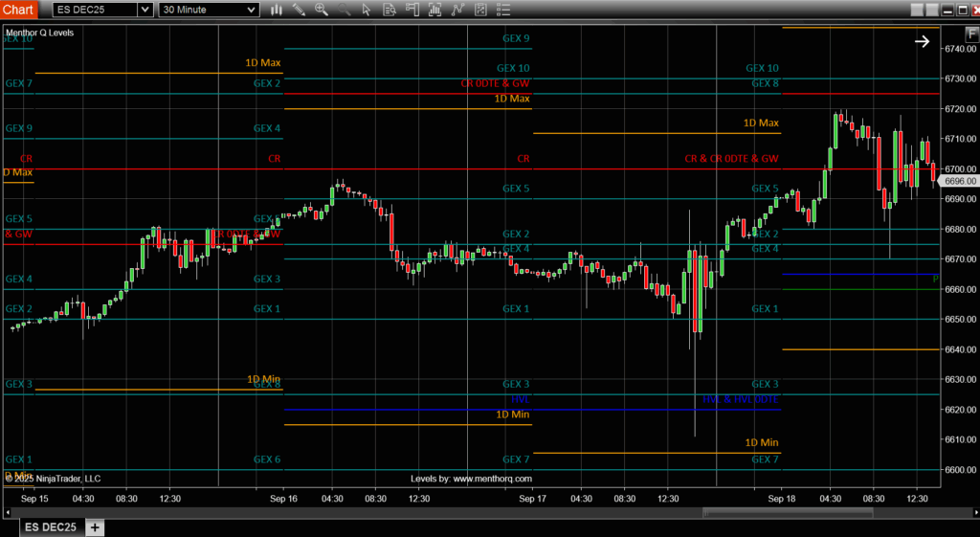The image size is (980, 537).
Task: Toggle the fixed scale F button
Action: [x=972, y=34]
